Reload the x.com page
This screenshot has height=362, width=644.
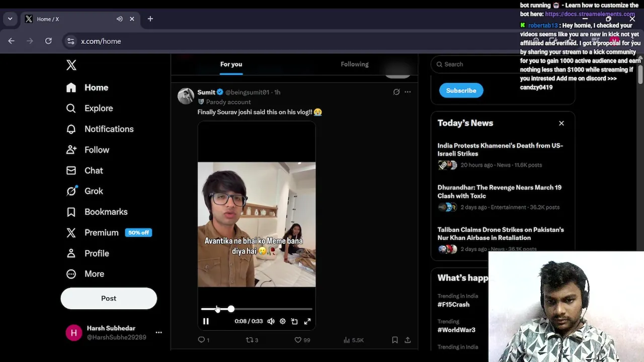tap(48, 41)
